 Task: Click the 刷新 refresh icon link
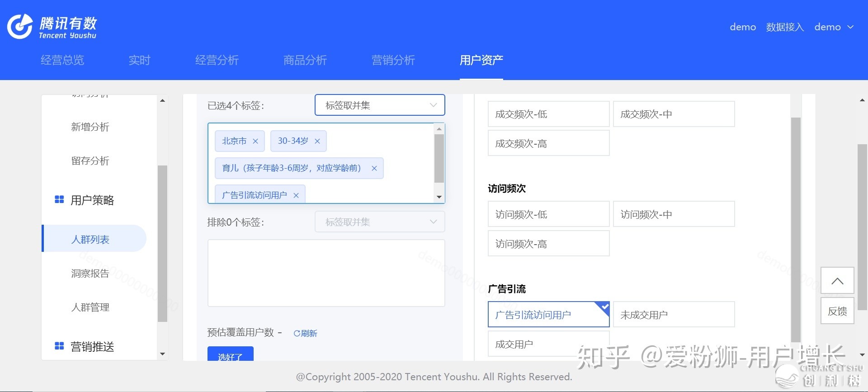(x=306, y=333)
